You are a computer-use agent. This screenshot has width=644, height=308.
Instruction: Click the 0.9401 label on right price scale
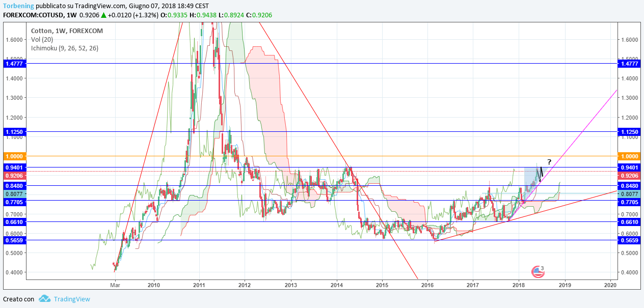[629, 167]
